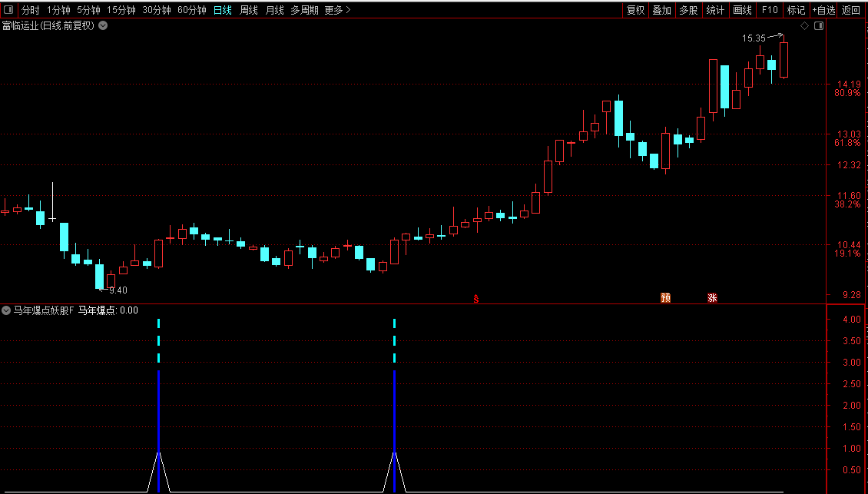Click the 叠加 overlay button
868x494 pixels.
coord(662,10)
